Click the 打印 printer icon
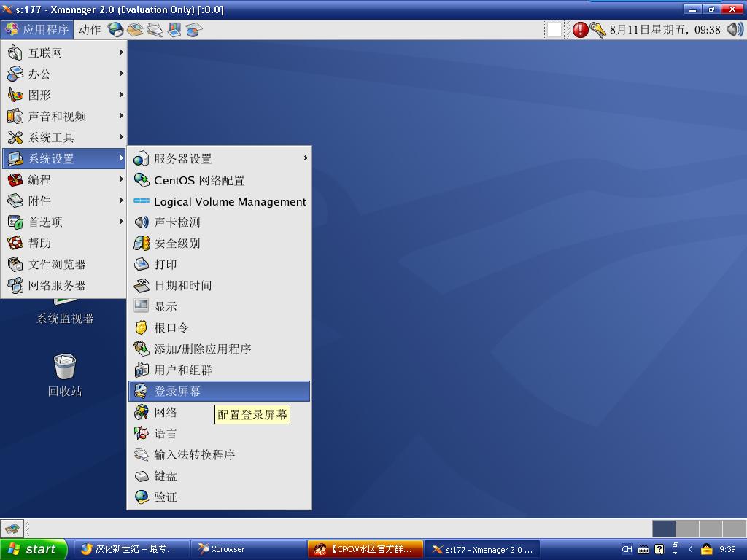Image resolution: width=747 pixels, height=560 pixels. 141,264
